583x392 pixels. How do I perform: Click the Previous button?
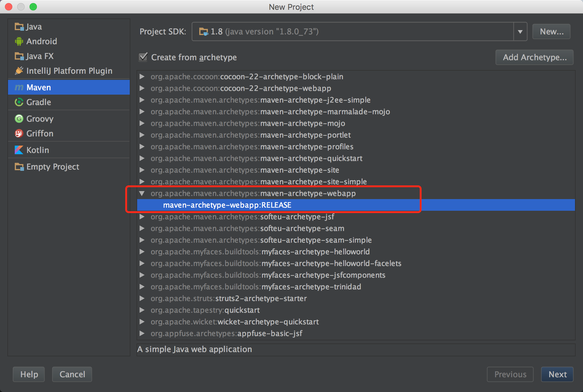tap(510, 374)
